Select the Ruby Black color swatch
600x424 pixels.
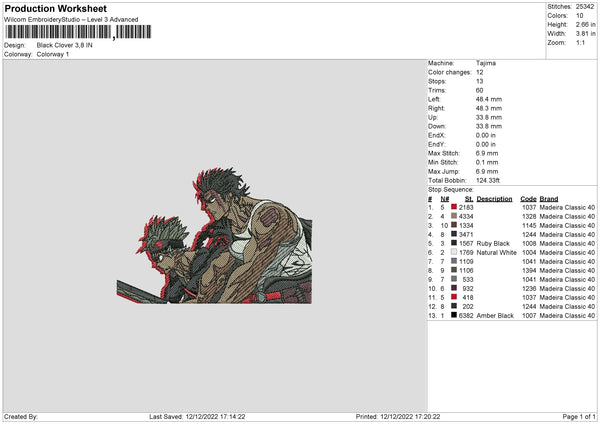point(454,243)
